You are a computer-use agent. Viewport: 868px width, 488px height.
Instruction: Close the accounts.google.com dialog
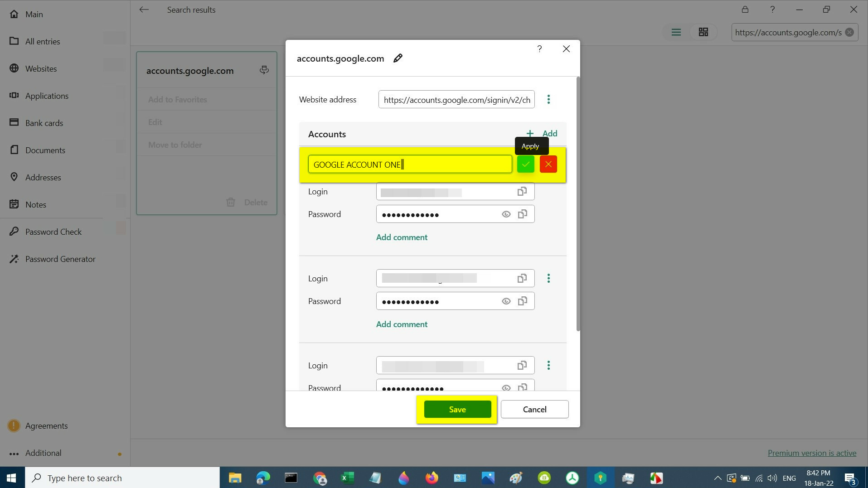(x=566, y=49)
